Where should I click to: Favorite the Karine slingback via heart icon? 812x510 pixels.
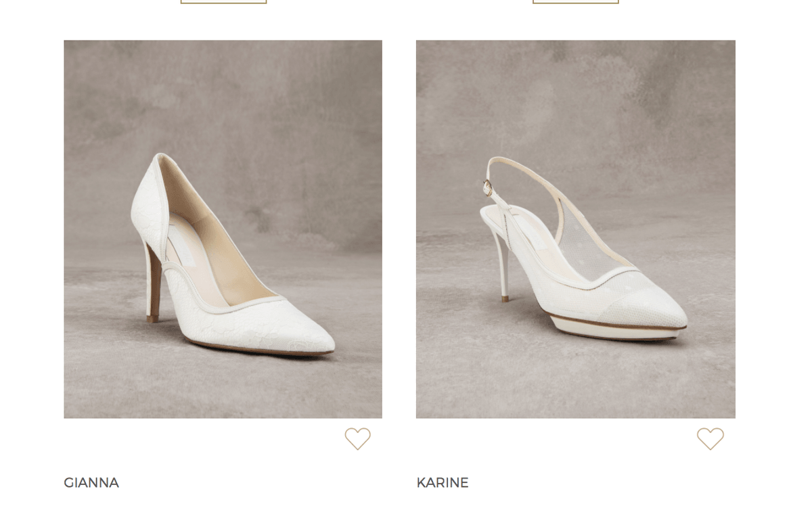click(x=710, y=439)
